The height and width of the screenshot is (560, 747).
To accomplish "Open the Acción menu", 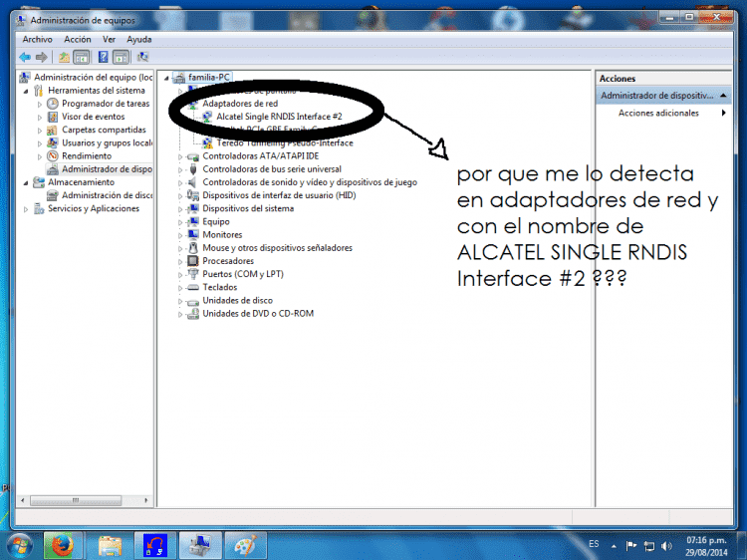I will tap(78, 39).
